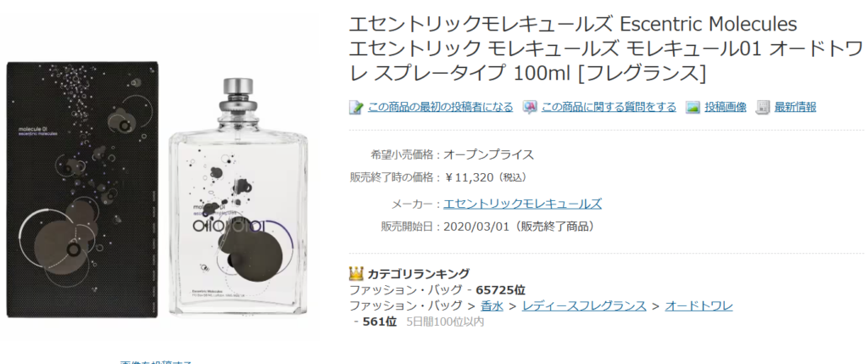The image size is (868, 364).
Task: Open the 投稿画像 link
Action: [x=726, y=108]
